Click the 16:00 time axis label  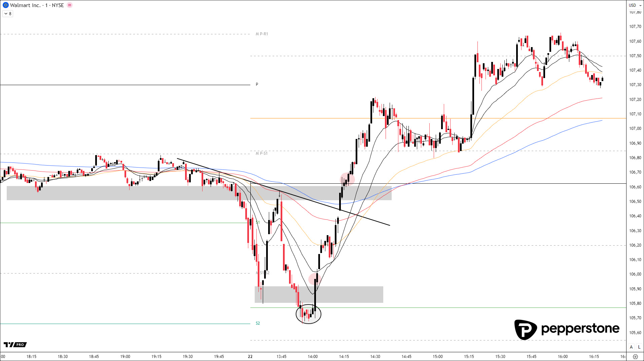click(563, 357)
